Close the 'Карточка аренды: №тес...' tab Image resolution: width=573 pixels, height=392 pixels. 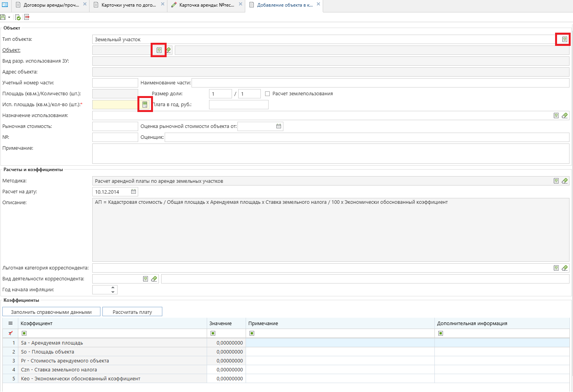[241, 4]
